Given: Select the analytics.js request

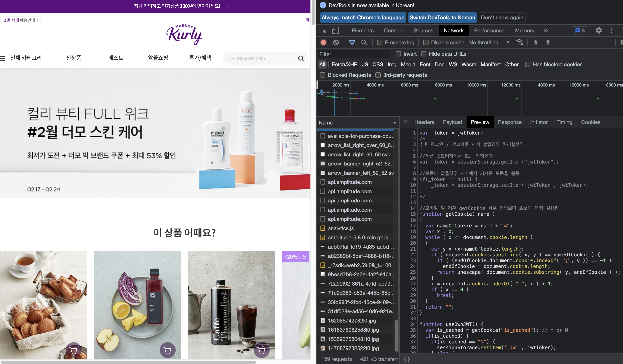Looking at the screenshot, I should [x=341, y=228].
